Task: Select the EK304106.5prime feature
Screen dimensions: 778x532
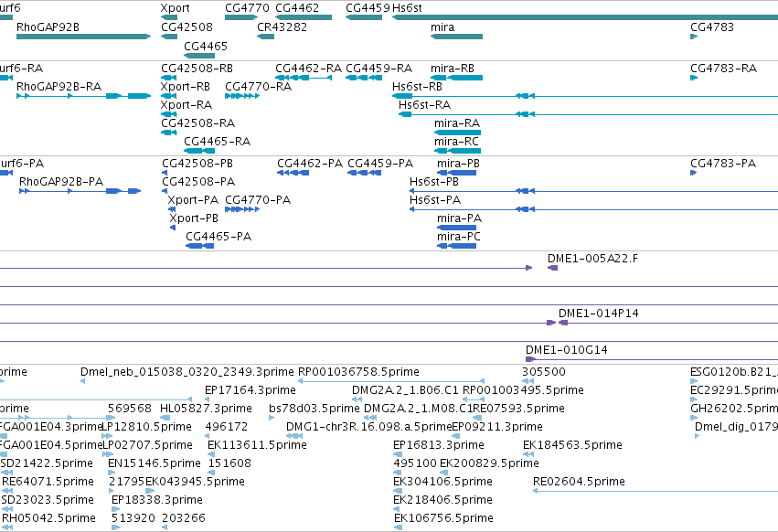Action: click(398, 491)
